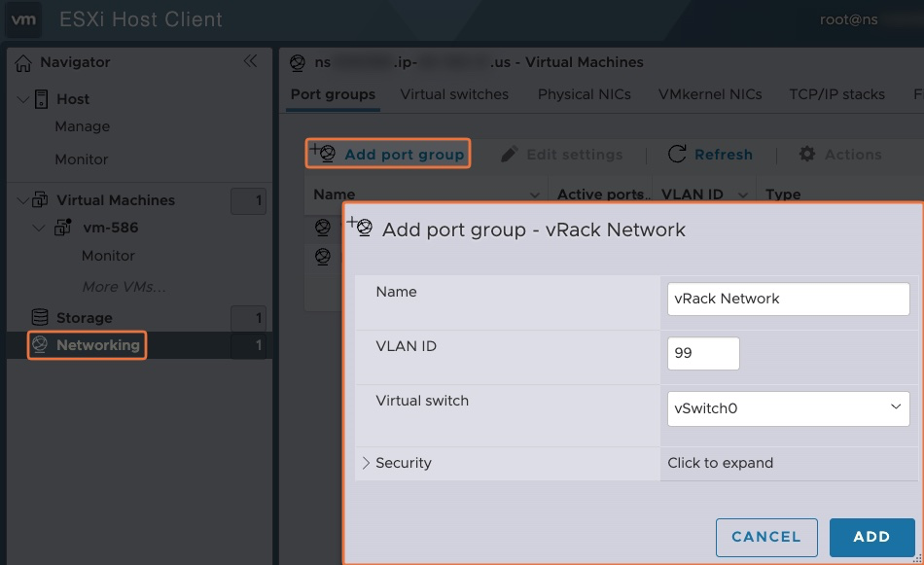Open More VMs... link
Screen dimensions: 924x565
click(124, 287)
